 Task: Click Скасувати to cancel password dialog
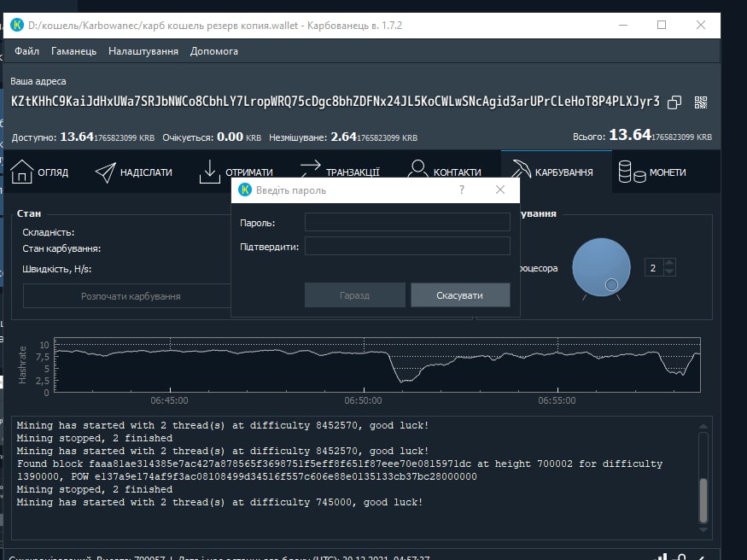click(x=460, y=295)
